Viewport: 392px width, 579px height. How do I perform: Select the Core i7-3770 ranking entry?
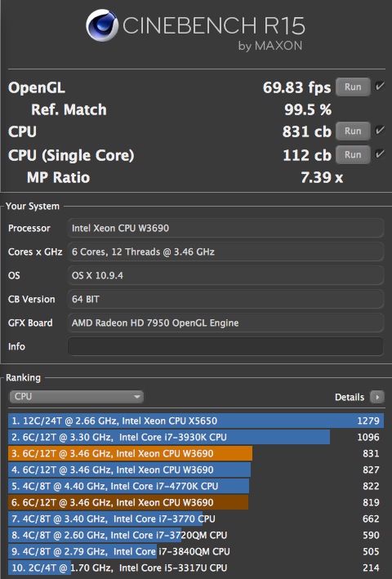point(196,519)
